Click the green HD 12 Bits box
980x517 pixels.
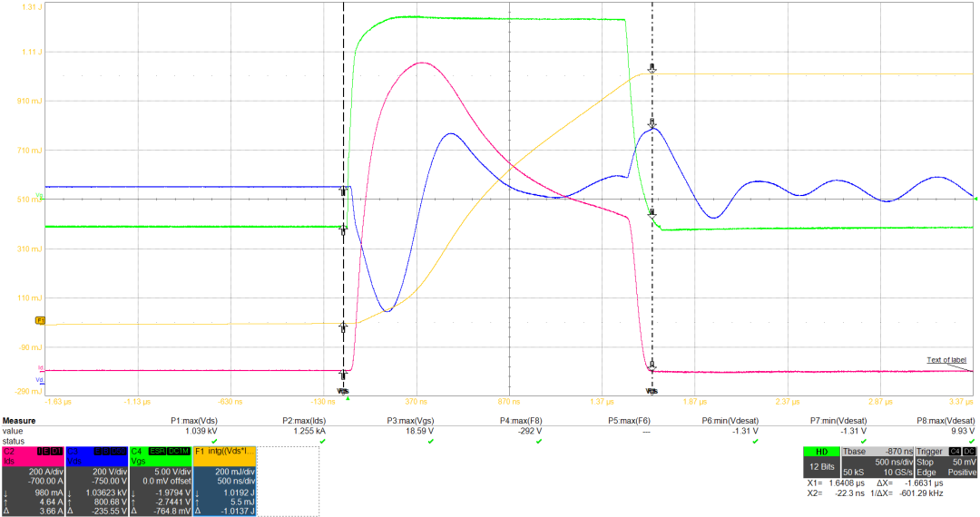pyautogui.click(x=822, y=462)
